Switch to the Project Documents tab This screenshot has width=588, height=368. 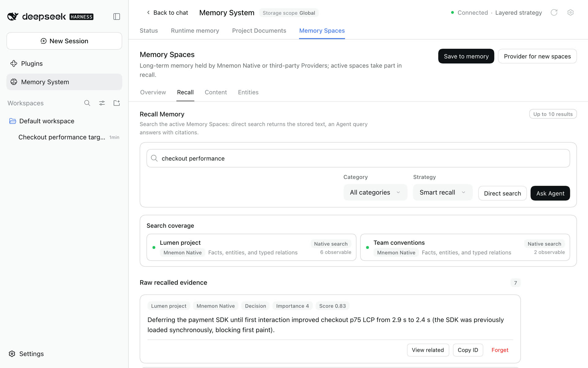pyautogui.click(x=259, y=31)
